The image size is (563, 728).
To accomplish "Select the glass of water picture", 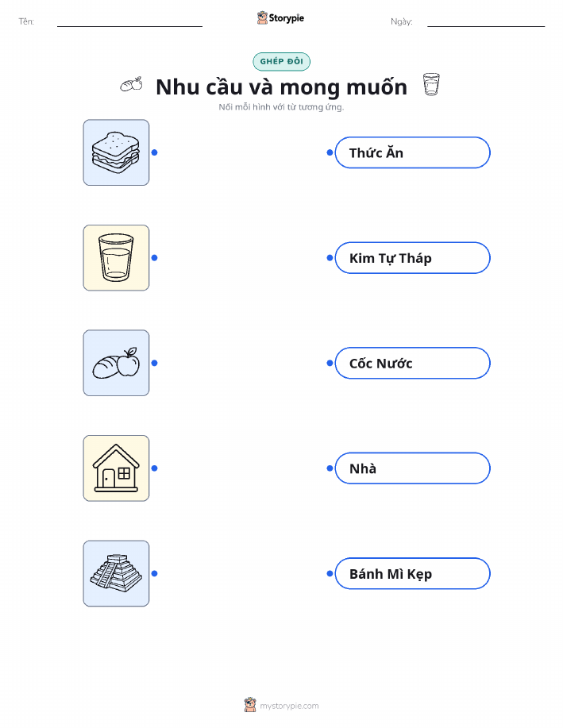I will point(116,258).
